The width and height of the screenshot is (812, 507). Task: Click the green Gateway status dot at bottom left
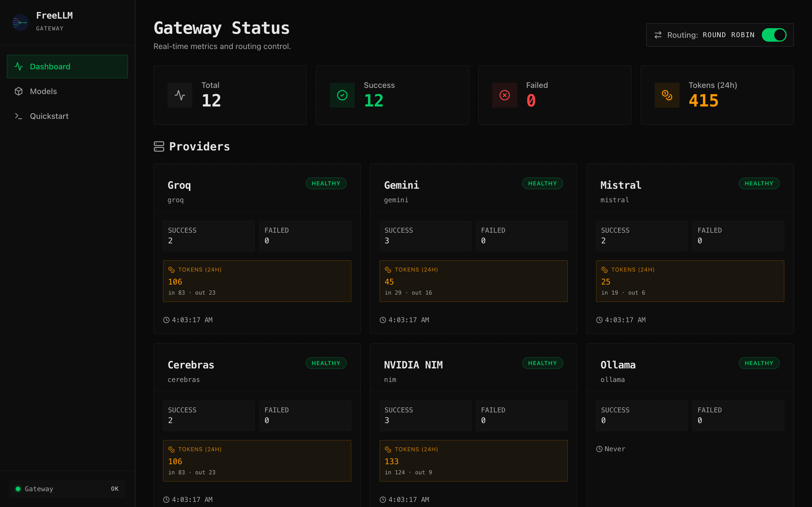pyautogui.click(x=18, y=489)
